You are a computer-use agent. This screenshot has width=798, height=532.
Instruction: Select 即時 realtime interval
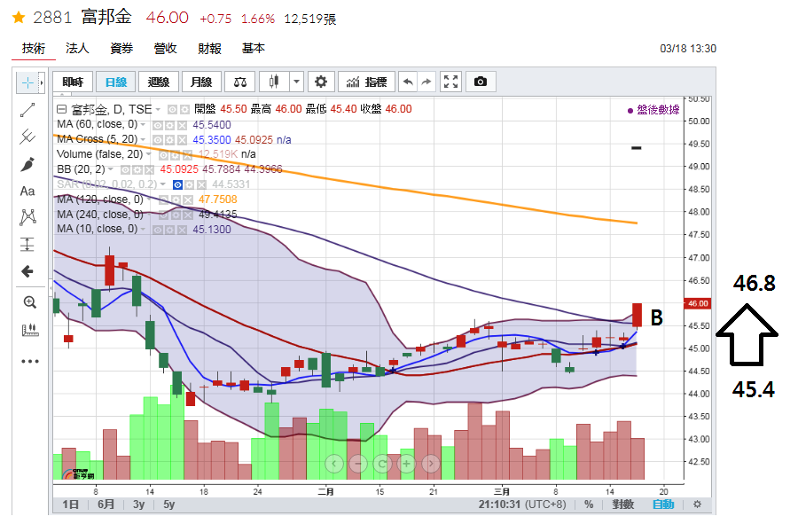[x=73, y=82]
